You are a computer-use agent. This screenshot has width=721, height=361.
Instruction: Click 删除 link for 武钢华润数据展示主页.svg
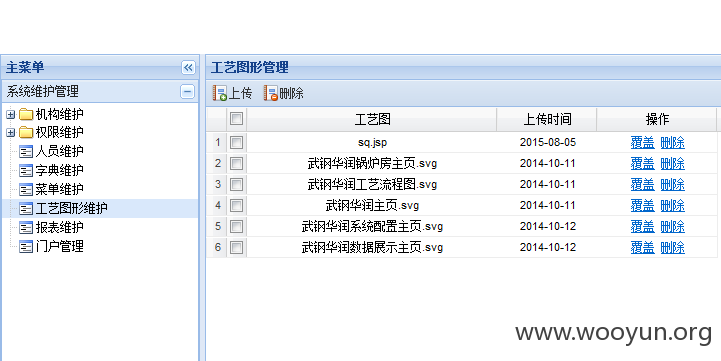[673, 247]
